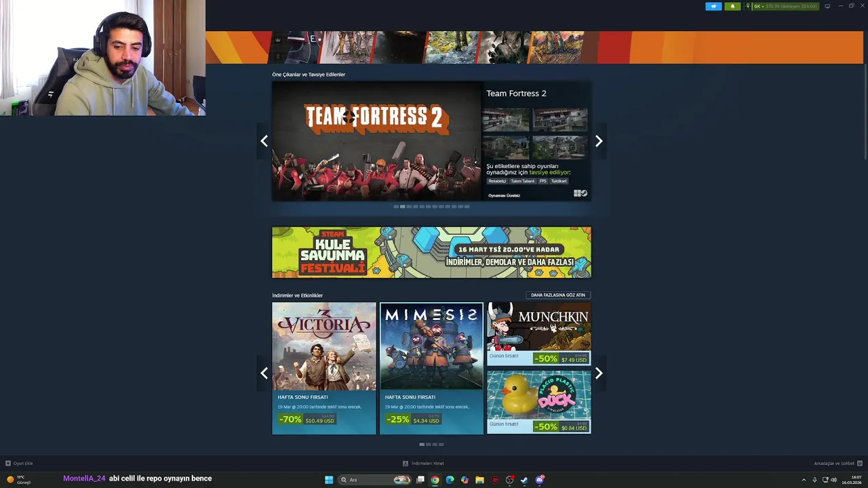Select the Taktiksel tag
The image size is (868, 488).
559,181
